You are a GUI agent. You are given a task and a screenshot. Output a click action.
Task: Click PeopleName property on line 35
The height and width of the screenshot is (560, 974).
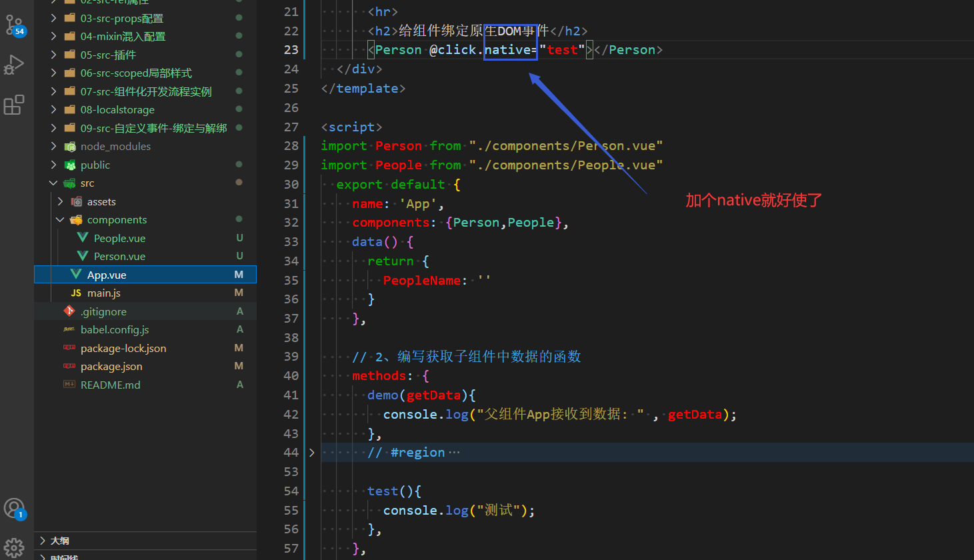pyautogui.click(x=421, y=280)
